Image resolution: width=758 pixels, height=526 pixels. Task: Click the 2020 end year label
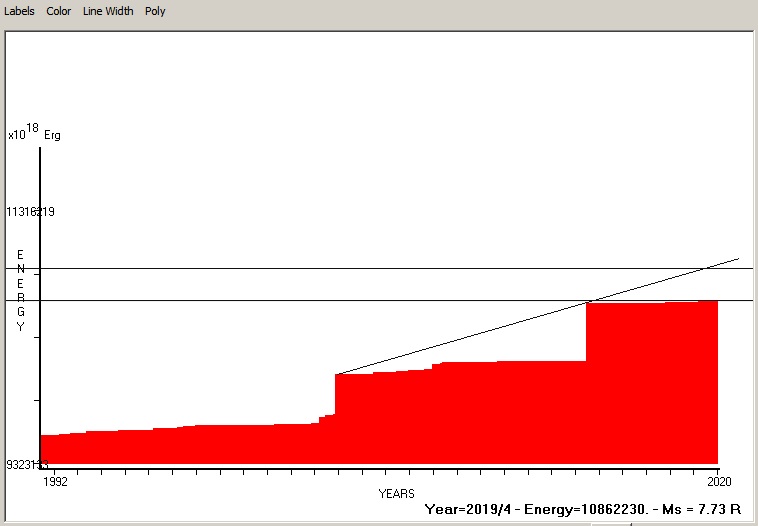click(718, 481)
